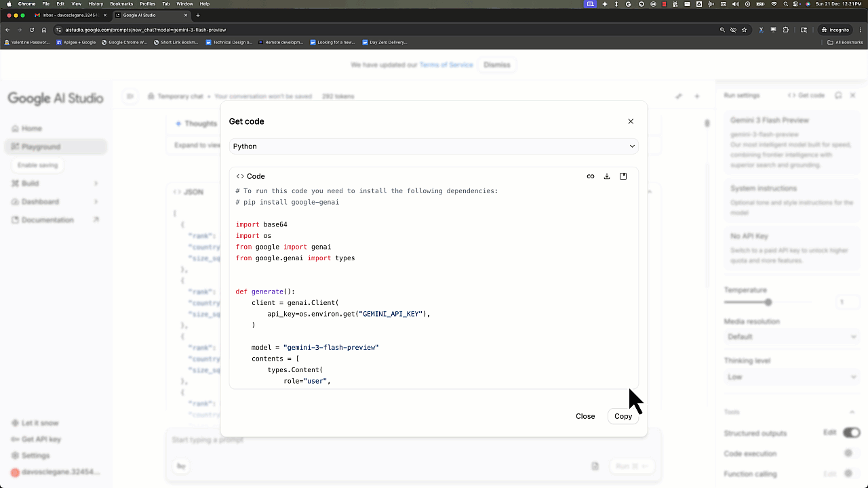Open the code in full-screen view icon
Image resolution: width=868 pixels, height=488 pixels.
click(x=623, y=176)
